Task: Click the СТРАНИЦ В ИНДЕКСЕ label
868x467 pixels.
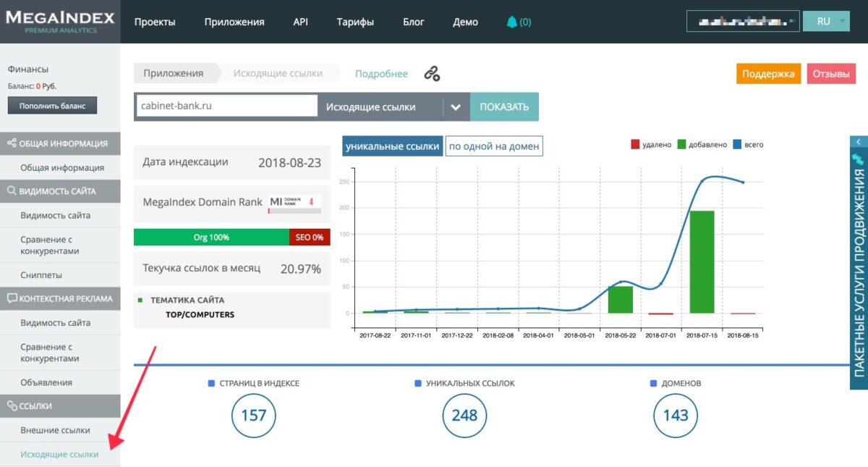Action: (259, 383)
